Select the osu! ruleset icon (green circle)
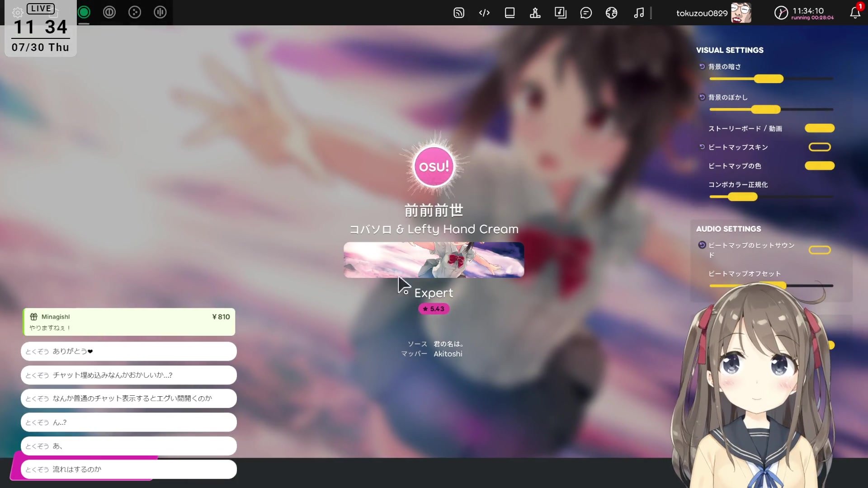This screenshot has width=868, height=488. pos(84,12)
